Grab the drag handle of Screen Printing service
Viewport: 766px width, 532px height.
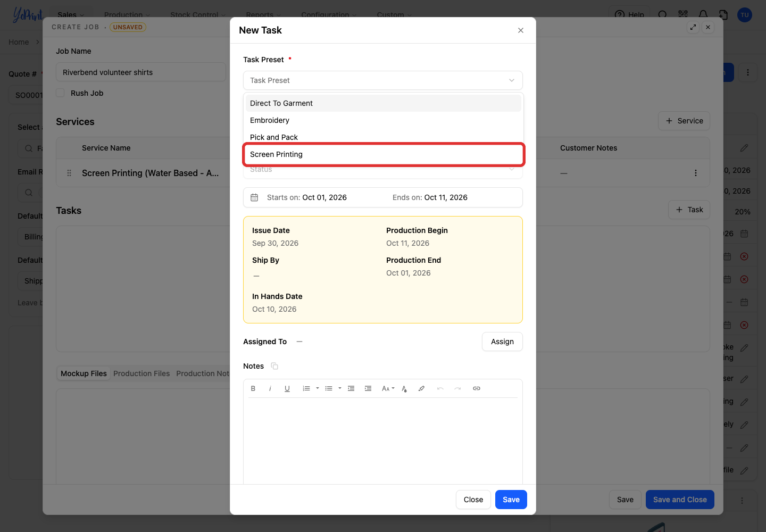(69, 173)
